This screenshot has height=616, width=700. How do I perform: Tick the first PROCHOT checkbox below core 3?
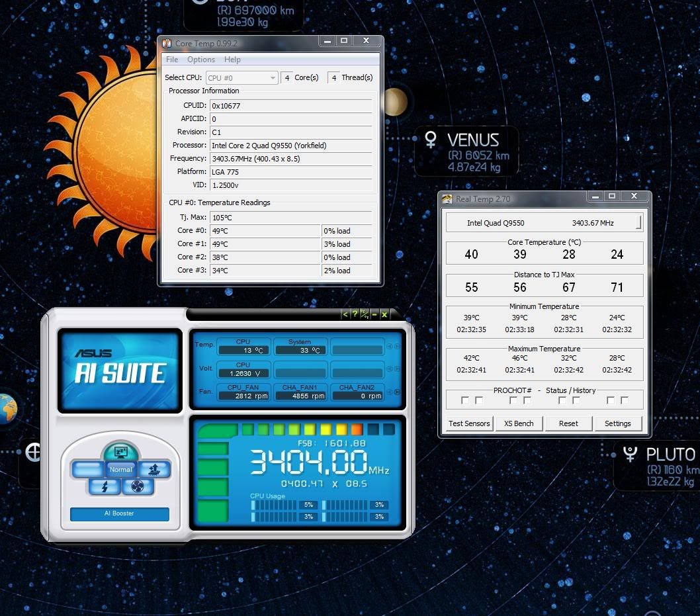point(611,400)
